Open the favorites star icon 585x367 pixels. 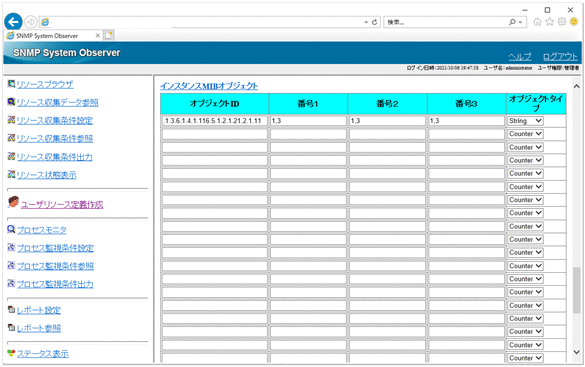(550, 22)
